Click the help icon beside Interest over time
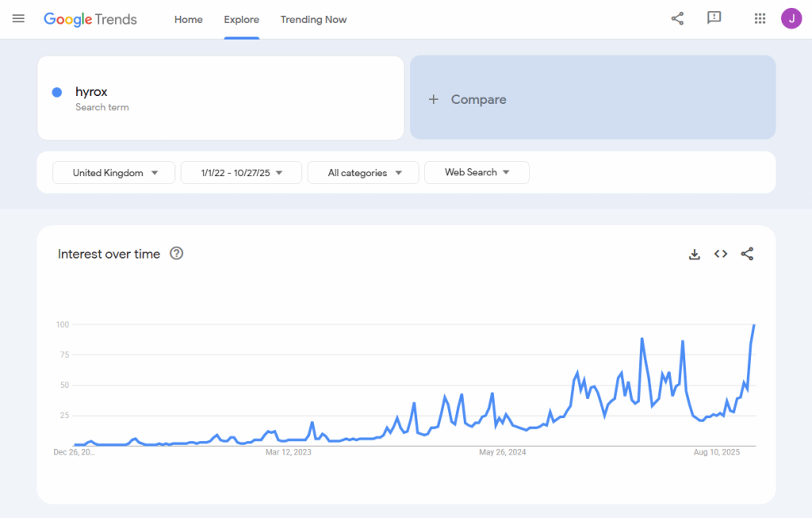Screen dimensions: 812x518 click(176, 253)
